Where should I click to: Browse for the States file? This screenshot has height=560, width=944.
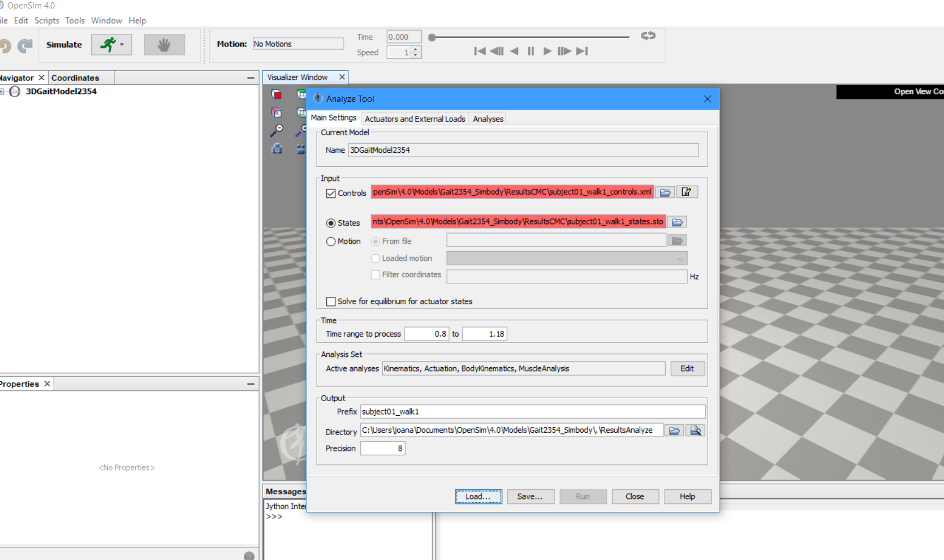coord(677,222)
